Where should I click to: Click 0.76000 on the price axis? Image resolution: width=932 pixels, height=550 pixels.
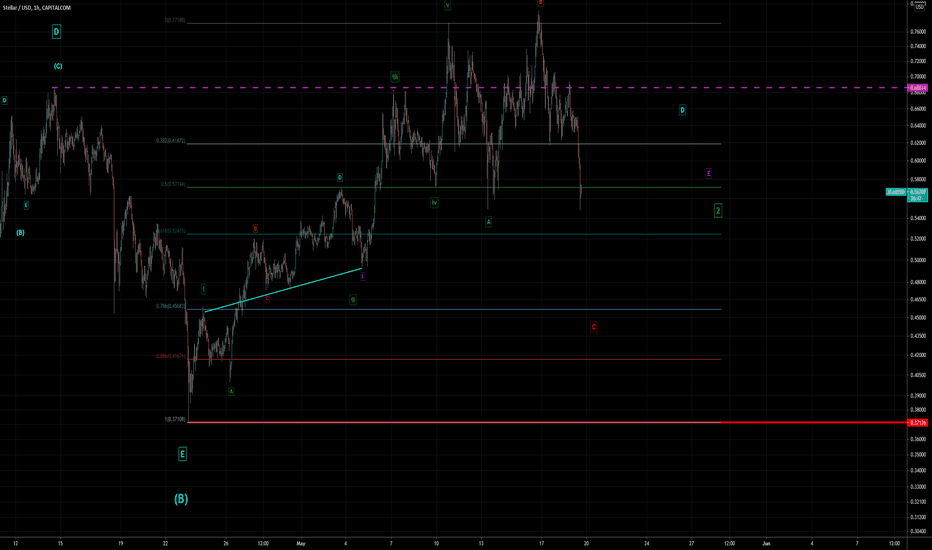pos(918,32)
